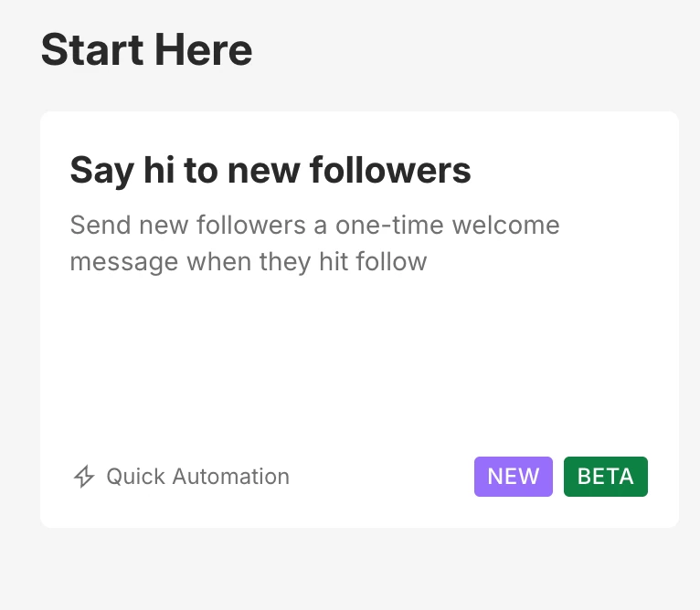Open the "Say hi to new followers" card title
700x610 pixels.
tap(270, 170)
